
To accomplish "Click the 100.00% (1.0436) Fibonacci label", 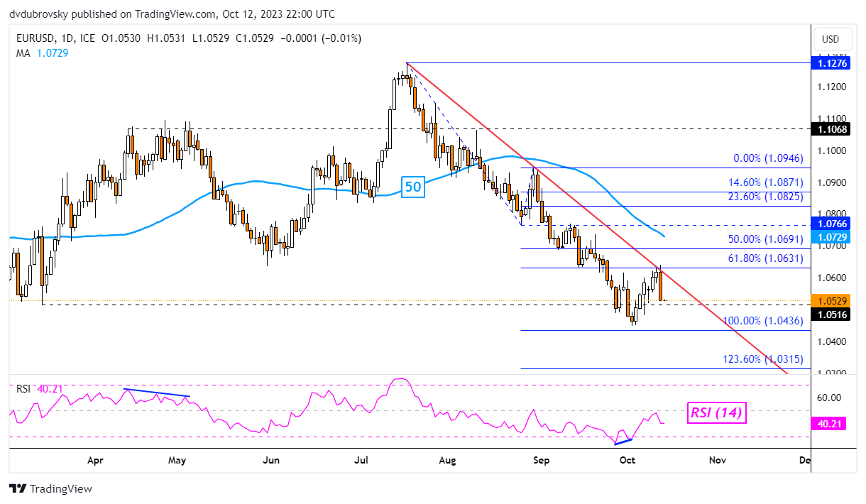I will [763, 321].
